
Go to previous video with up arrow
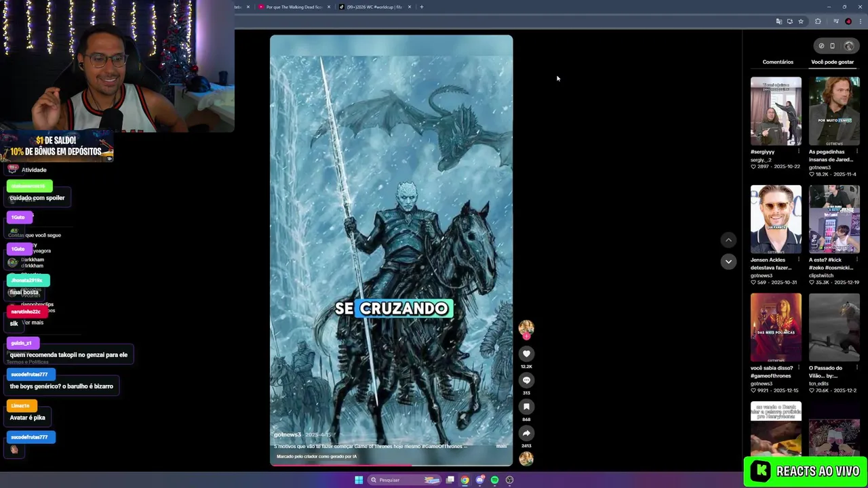pos(728,240)
